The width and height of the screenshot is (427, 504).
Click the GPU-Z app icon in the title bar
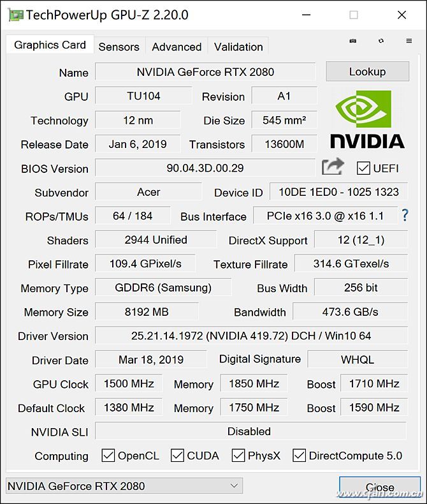point(15,15)
